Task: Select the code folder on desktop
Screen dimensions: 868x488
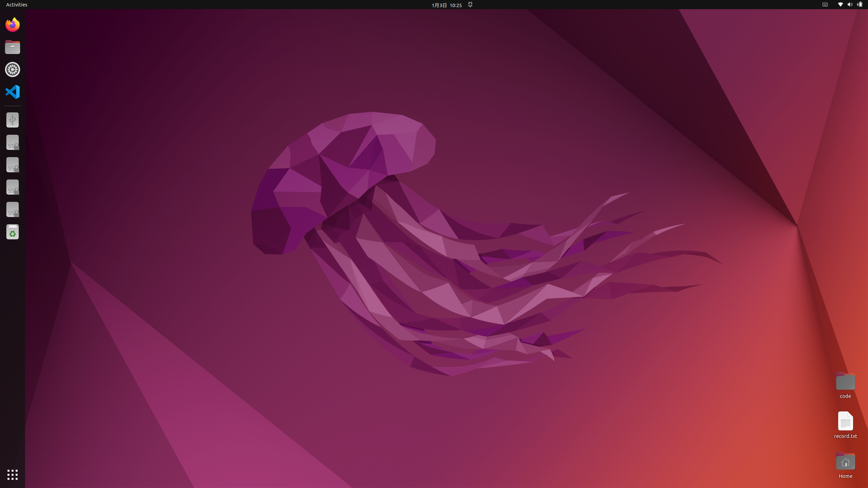Action: [845, 382]
